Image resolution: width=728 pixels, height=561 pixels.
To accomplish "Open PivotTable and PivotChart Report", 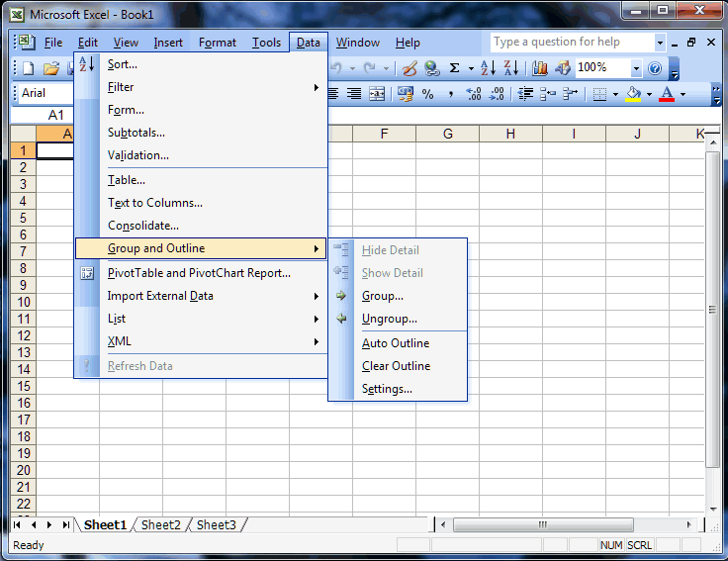I will coord(198,273).
